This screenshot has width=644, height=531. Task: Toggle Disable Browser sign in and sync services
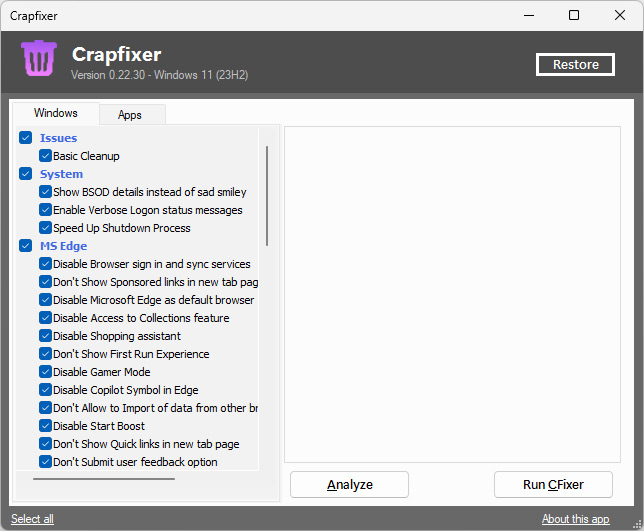(x=45, y=264)
